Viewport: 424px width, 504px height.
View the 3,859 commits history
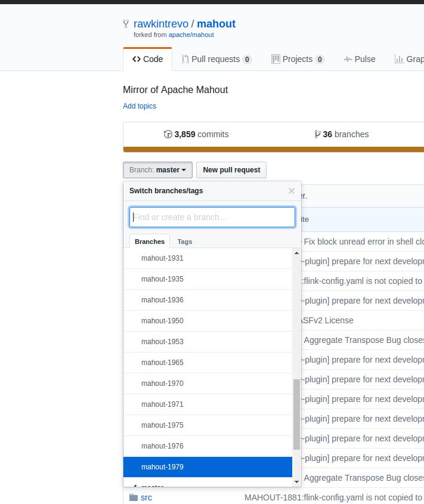196,134
